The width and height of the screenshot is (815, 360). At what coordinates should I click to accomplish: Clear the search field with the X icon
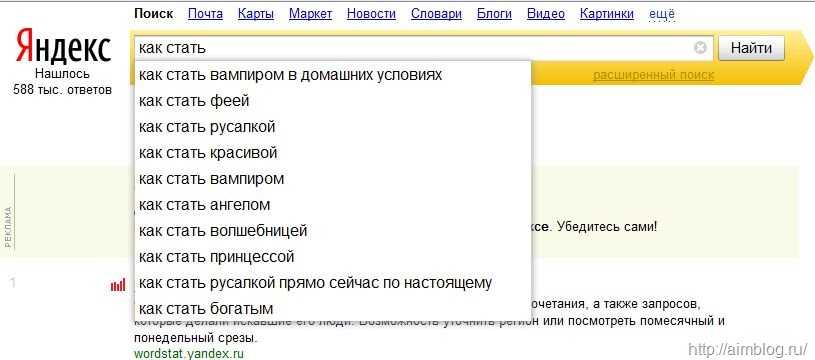coord(700,48)
